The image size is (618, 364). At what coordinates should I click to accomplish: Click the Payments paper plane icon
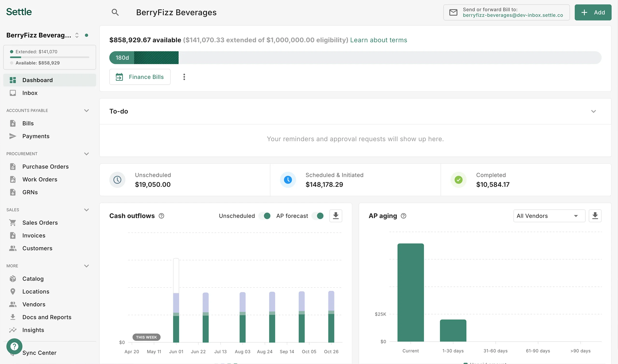(x=13, y=136)
